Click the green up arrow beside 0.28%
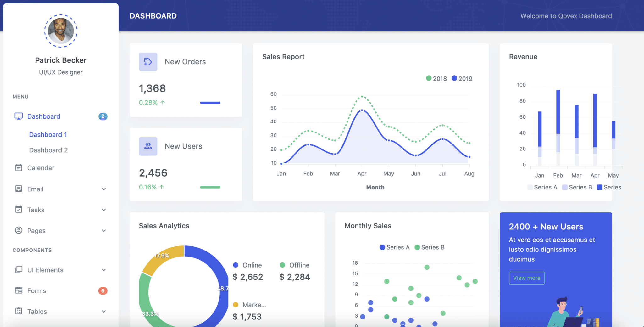This screenshot has height=327, width=644. pos(163,102)
